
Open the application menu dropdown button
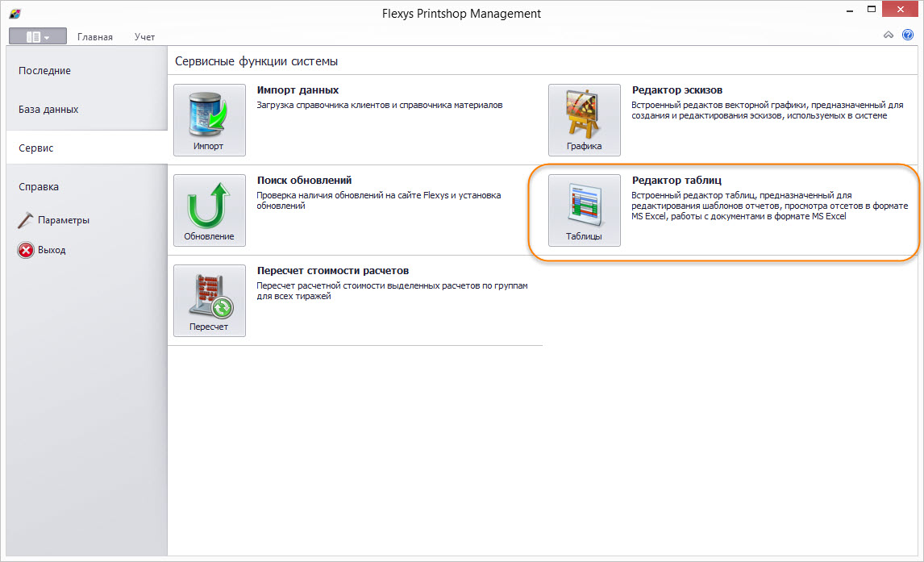tap(38, 36)
